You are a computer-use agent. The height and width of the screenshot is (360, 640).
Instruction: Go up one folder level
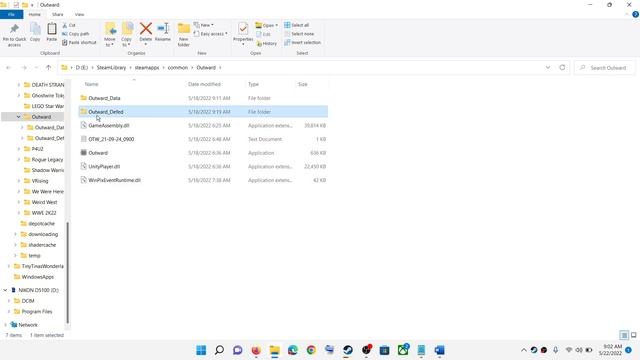49,68
